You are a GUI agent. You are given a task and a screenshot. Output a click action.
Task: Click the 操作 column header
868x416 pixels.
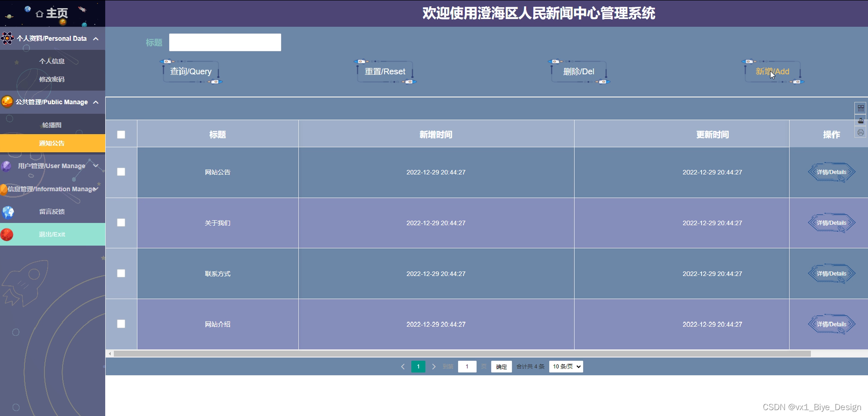click(x=832, y=135)
